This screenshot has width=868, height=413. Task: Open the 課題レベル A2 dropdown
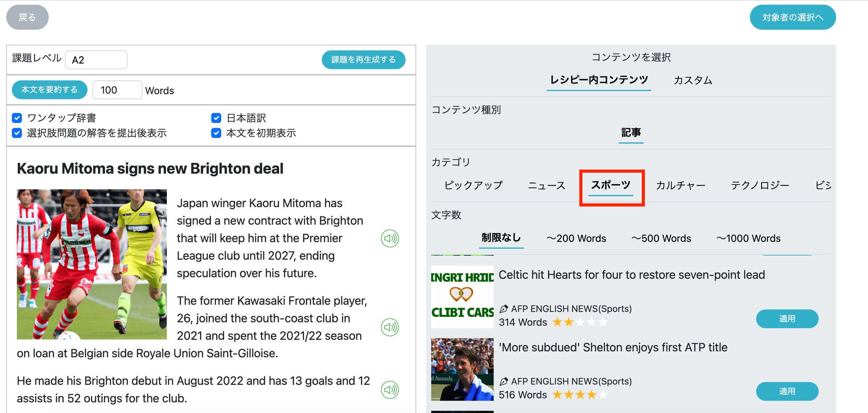click(96, 60)
